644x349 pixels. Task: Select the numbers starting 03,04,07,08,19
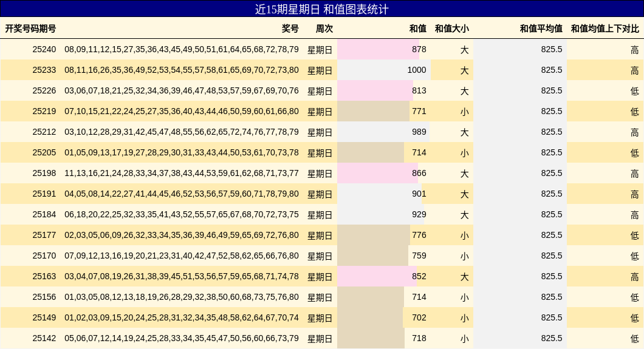pyautogui.click(x=182, y=276)
